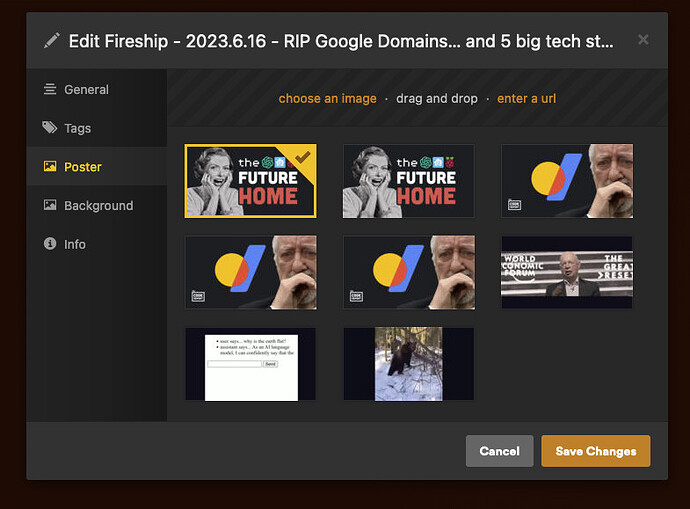Click the dialog title text
The width and height of the screenshot is (690, 509).
point(341,41)
